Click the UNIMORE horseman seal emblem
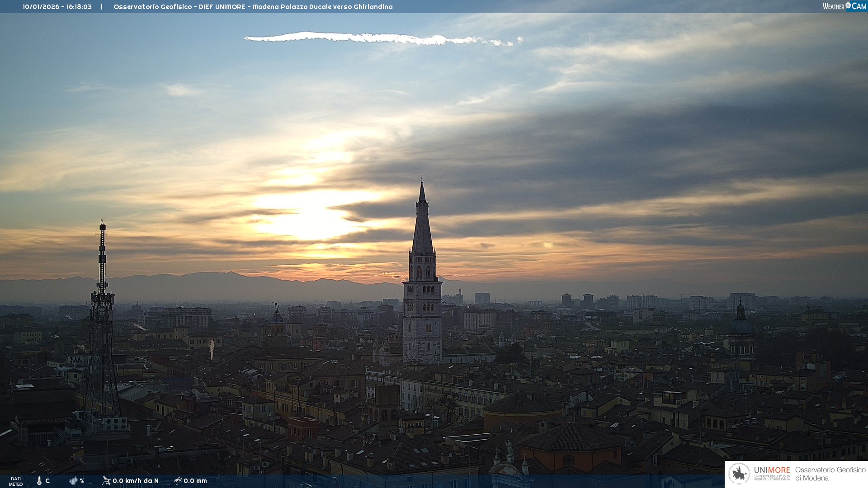This screenshot has width=868, height=488. [739, 474]
